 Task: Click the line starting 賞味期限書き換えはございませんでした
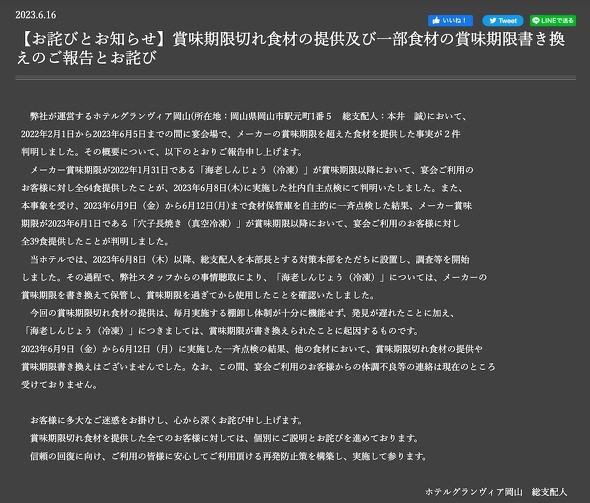pyautogui.click(x=258, y=367)
